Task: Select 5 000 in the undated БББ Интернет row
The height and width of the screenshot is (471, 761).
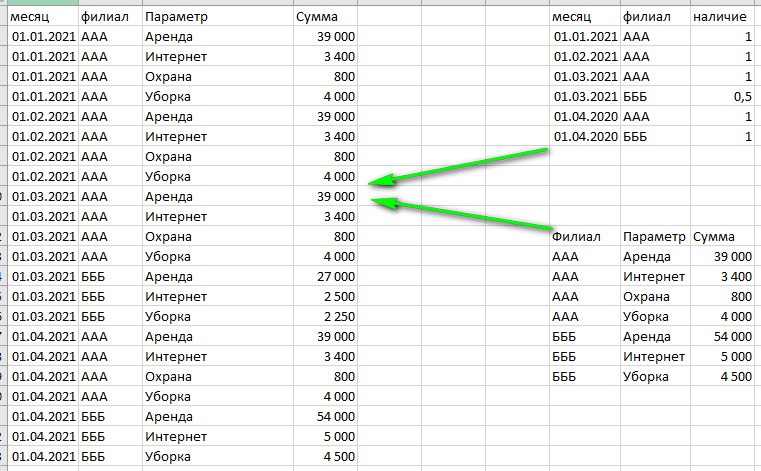Action: pyautogui.click(x=736, y=357)
